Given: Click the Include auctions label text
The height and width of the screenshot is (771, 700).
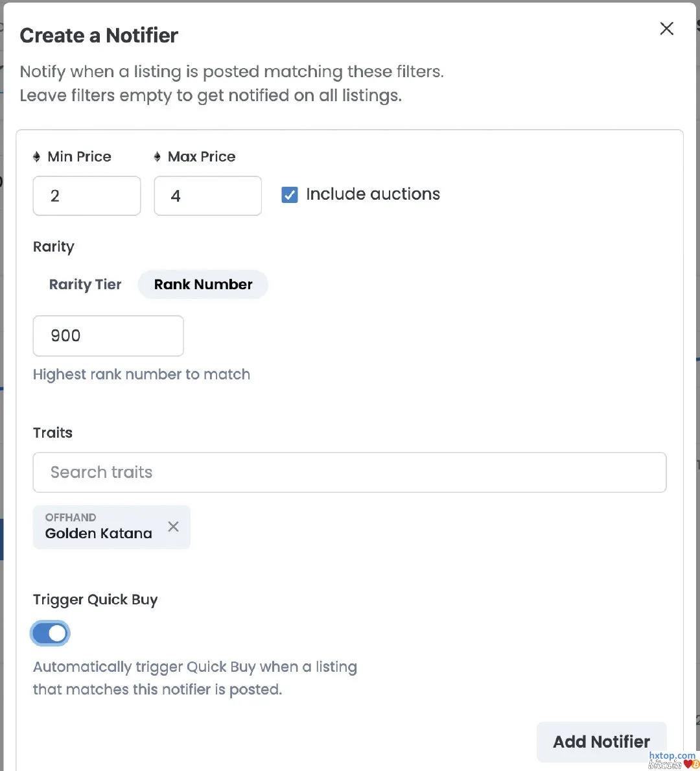Looking at the screenshot, I should pos(373,195).
